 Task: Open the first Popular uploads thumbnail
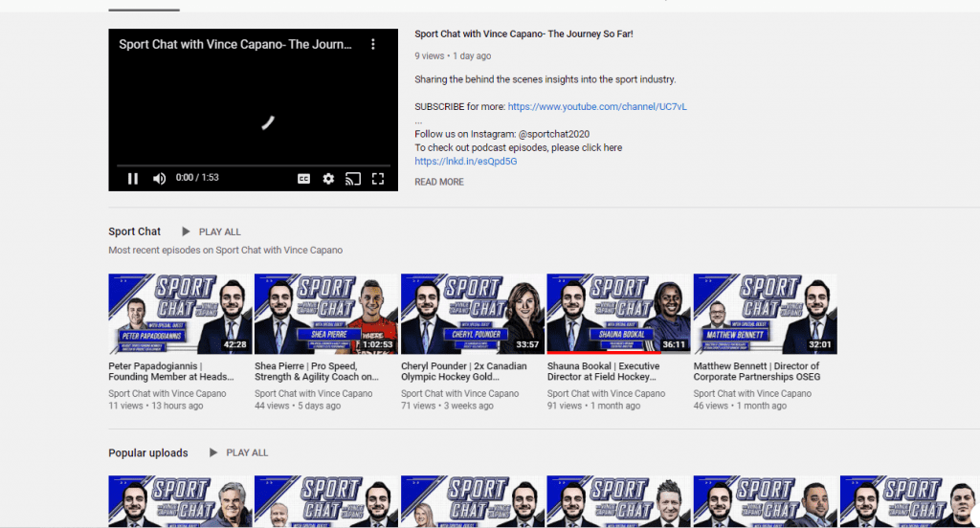180,502
